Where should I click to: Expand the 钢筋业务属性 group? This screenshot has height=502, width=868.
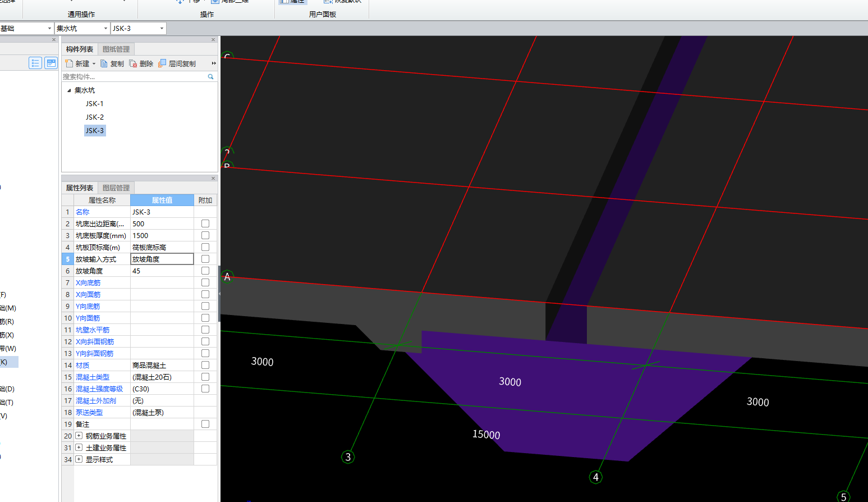pyautogui.click(x=79, y=436)
